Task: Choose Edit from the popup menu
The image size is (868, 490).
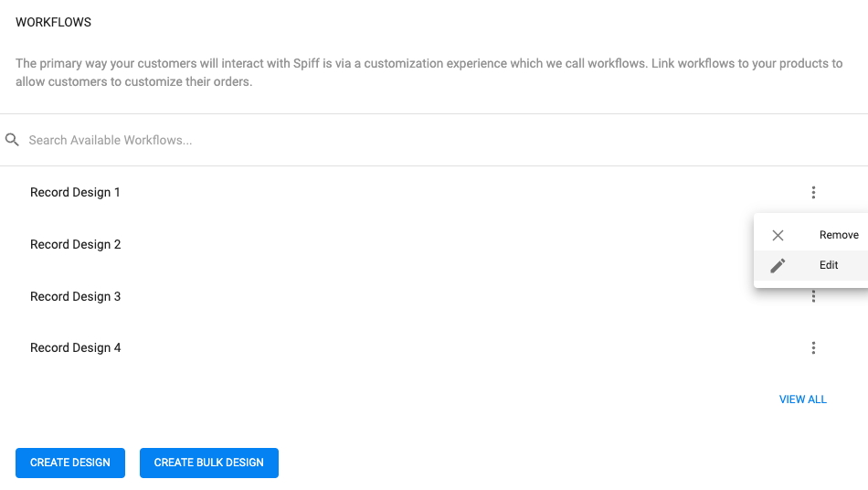Action: tap(811, 265)
